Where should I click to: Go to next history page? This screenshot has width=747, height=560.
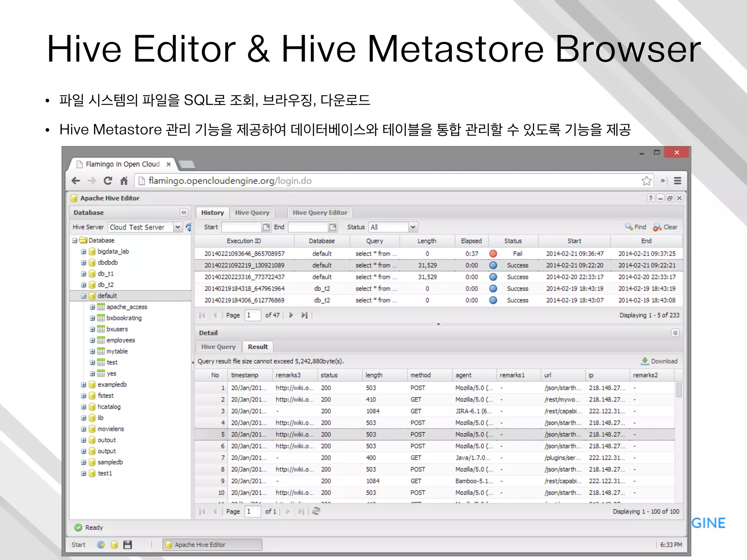[x=291, y=315]
